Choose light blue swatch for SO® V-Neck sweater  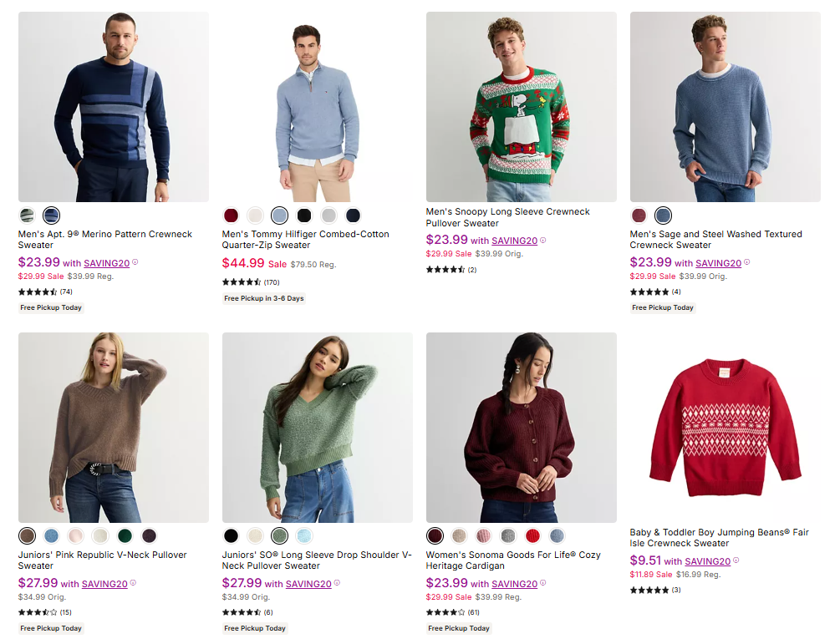click(x=304, y=536)
